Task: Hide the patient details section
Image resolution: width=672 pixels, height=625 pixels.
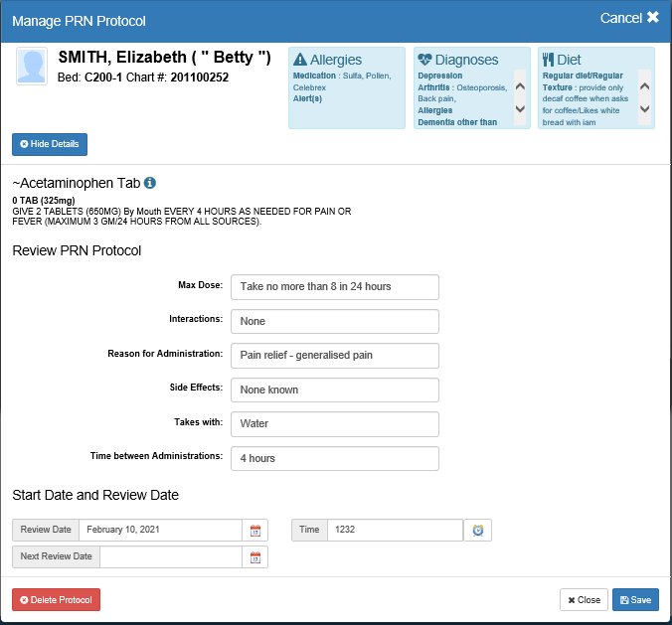Action: (50, 144)
